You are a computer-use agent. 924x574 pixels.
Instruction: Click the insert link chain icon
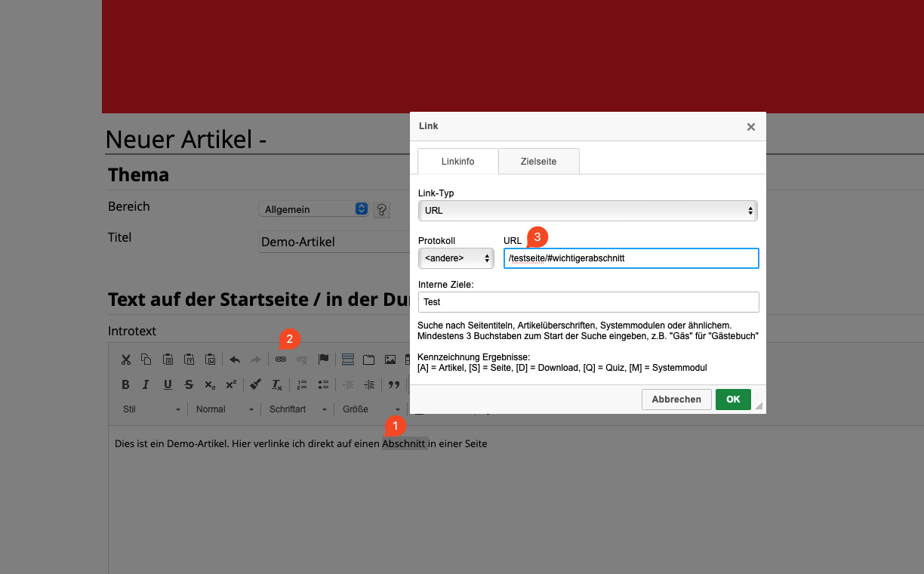[281, 360]
